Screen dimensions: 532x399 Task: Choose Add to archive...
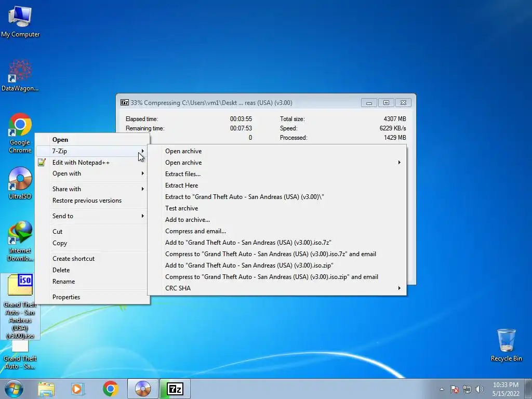click(277, 220)
